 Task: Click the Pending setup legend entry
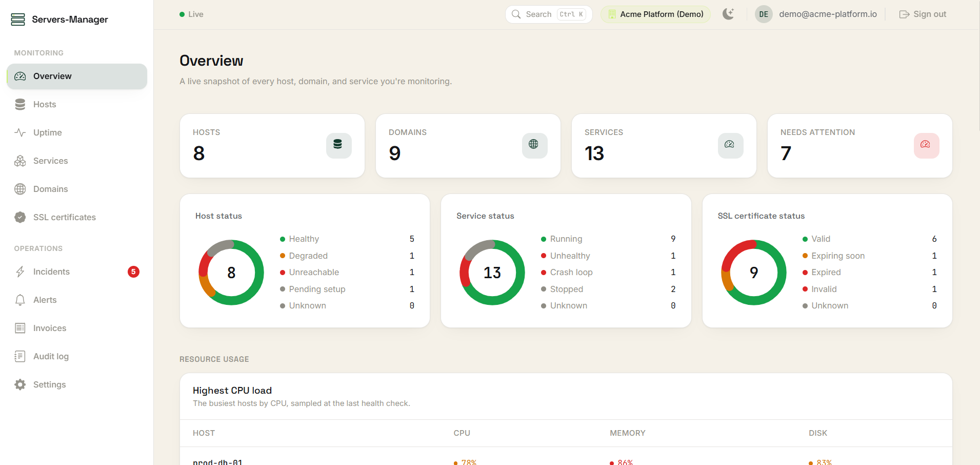(347, 289)
